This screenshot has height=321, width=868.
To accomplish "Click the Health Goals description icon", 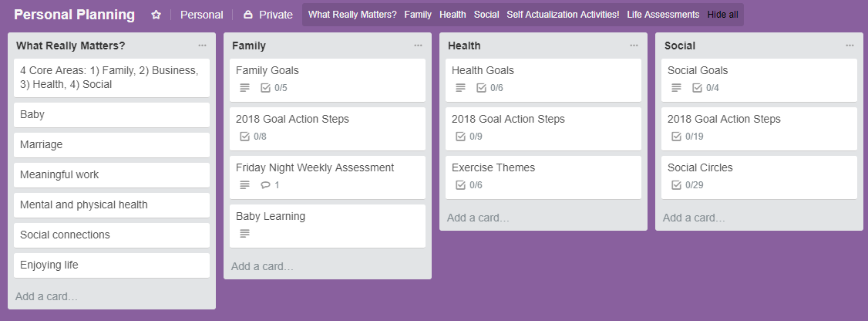I will pyautogui.click(x=461, y=88).
